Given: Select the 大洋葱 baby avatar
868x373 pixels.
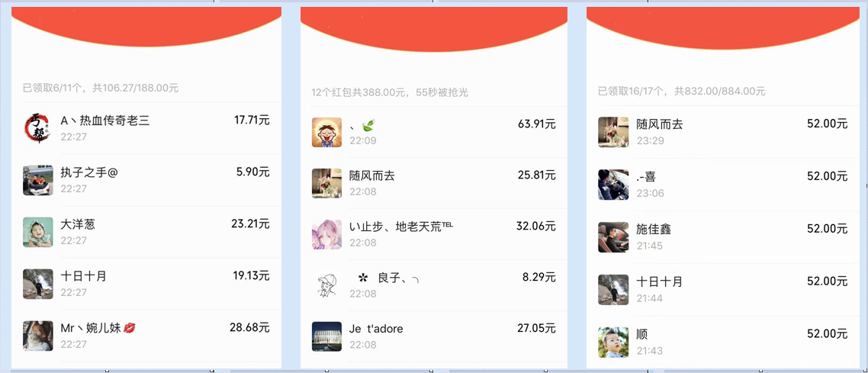Looking at the screenshot, I should [37, 232].
